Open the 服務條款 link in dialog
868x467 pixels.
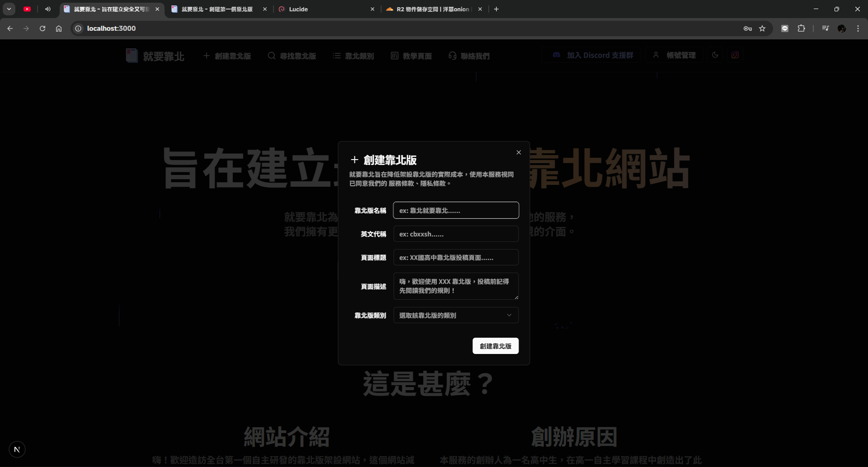401,184
